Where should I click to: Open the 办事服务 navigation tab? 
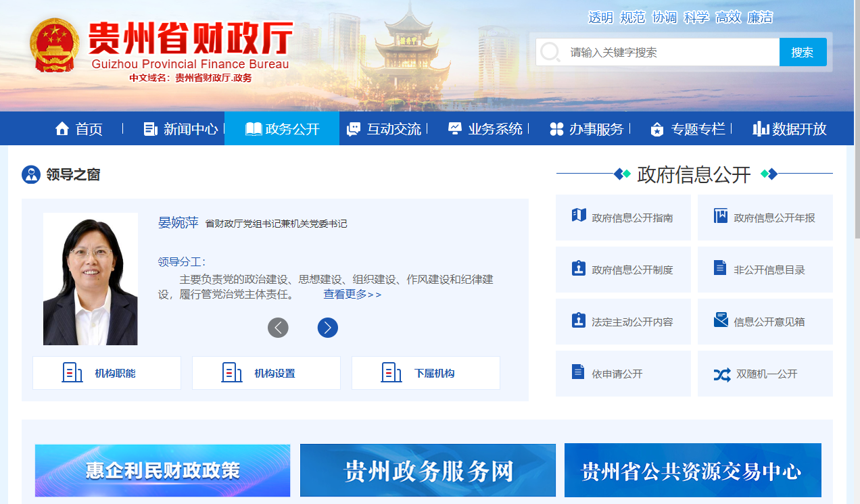tap(587, 129)
